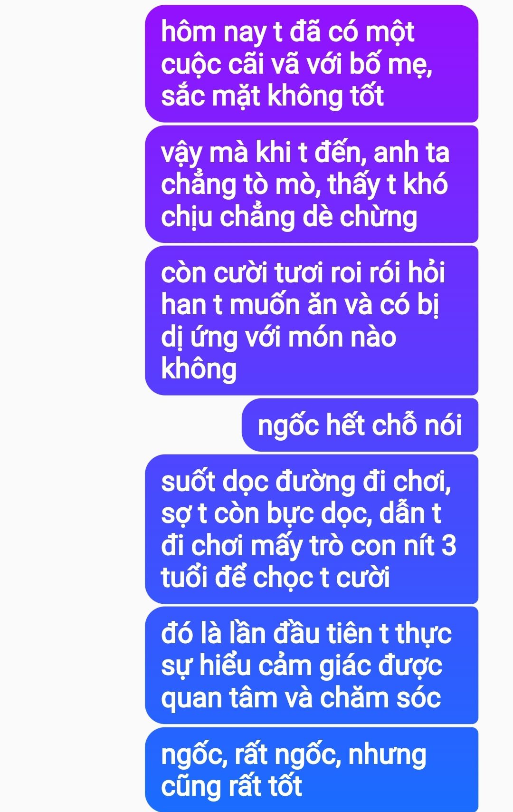Tap the bubble starting "suốt dọc đường đi chơi"
Viewport: 513px width, 812px height.
[312, 529]
